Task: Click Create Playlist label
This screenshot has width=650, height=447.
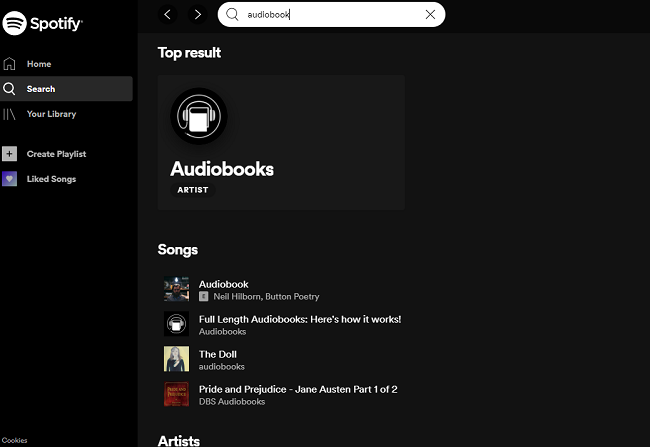Action: 56,154
